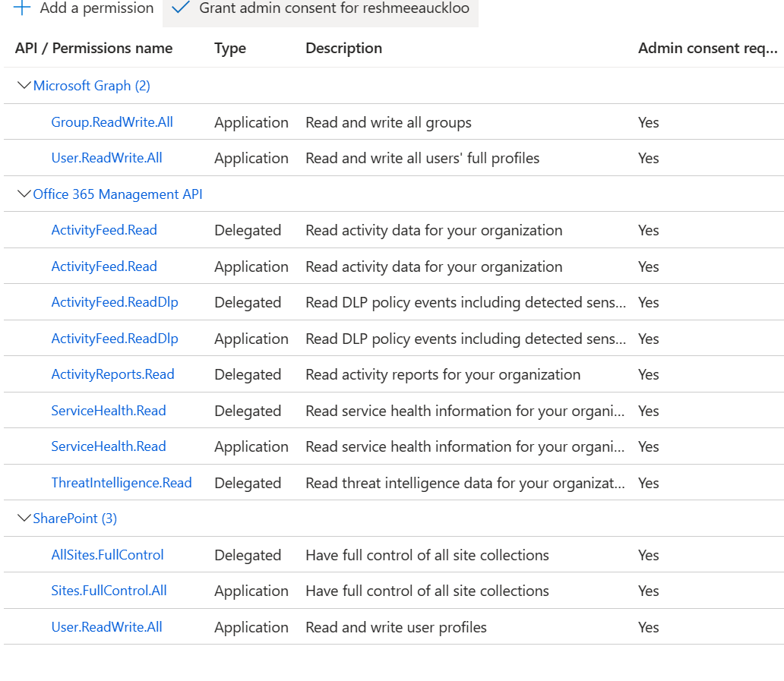
Task: Collapse the SharePoint group chevron
Action: pyautogui.click(x=24, y=518)
